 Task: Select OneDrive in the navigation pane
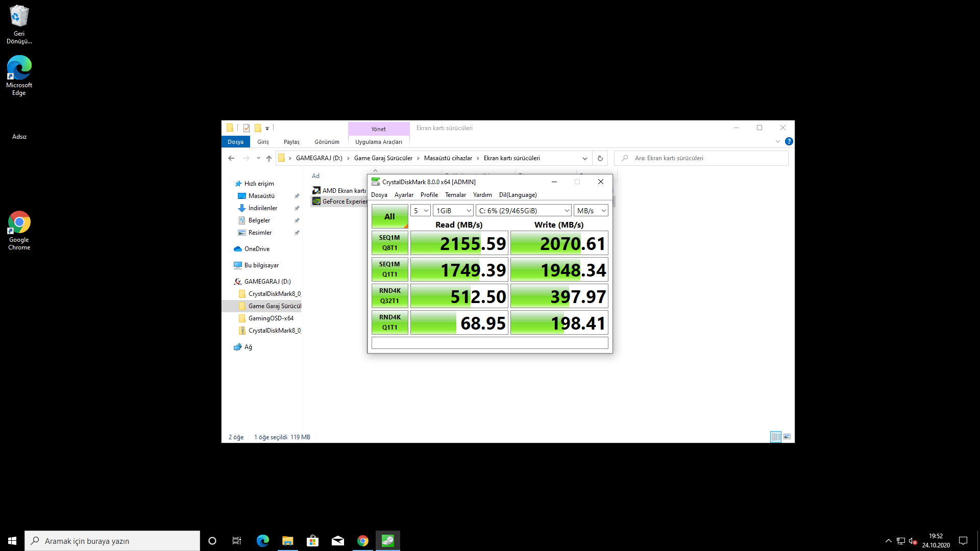pyautogui.click(x=257, y=249)
